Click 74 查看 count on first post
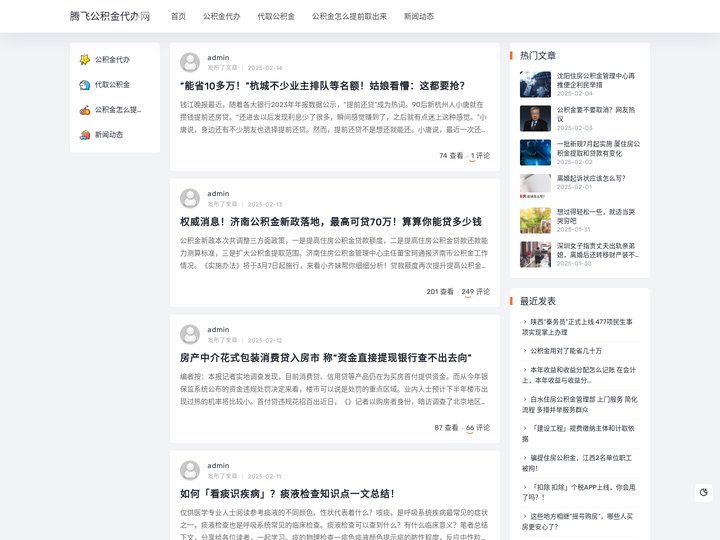720x540 pixels. pyautogui.click(x=451, y=156)
